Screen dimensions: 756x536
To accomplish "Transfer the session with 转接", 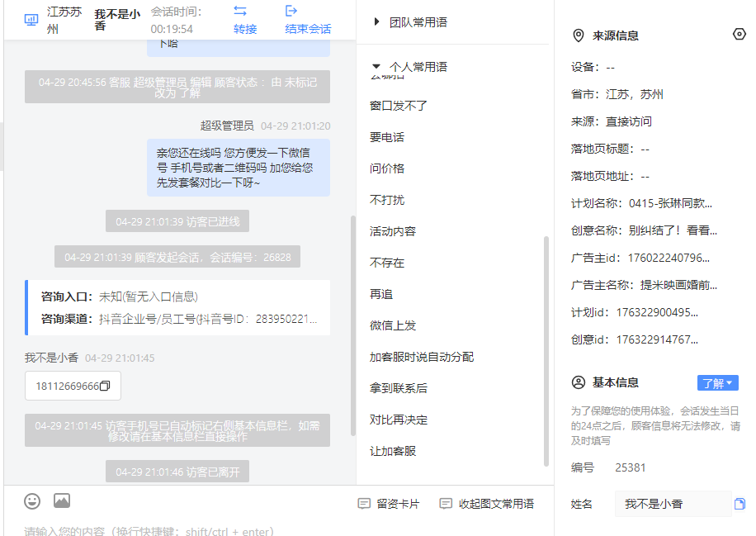I will 245,20.
